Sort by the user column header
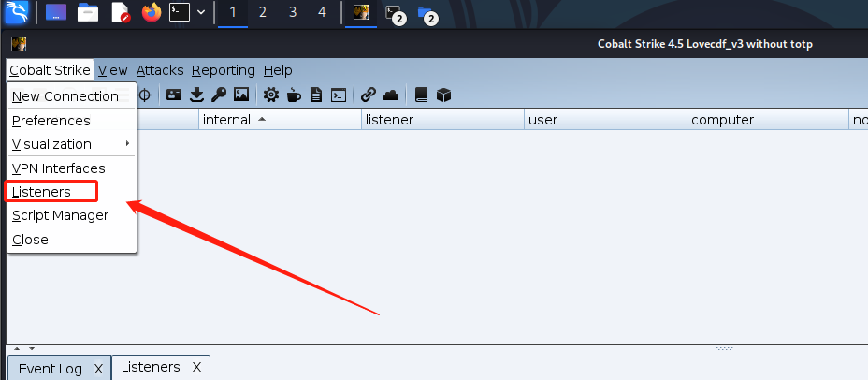The height and width of the screenshot is (380, 868). pos(605,120)
